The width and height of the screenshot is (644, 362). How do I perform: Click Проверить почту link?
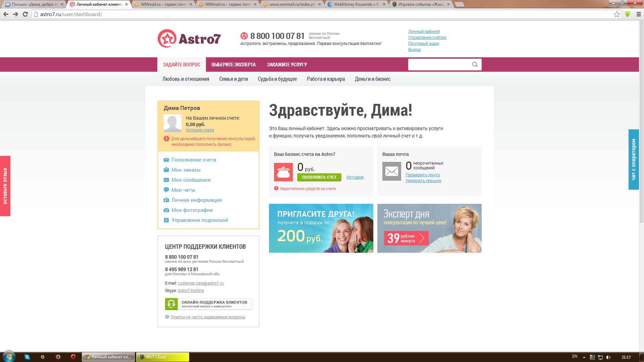click(x=423, y=175)
